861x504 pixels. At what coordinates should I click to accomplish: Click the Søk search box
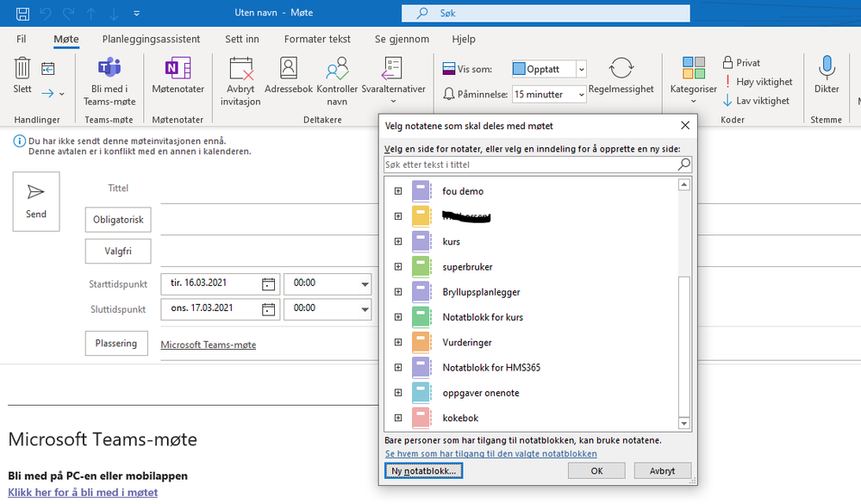coord(546,13)
